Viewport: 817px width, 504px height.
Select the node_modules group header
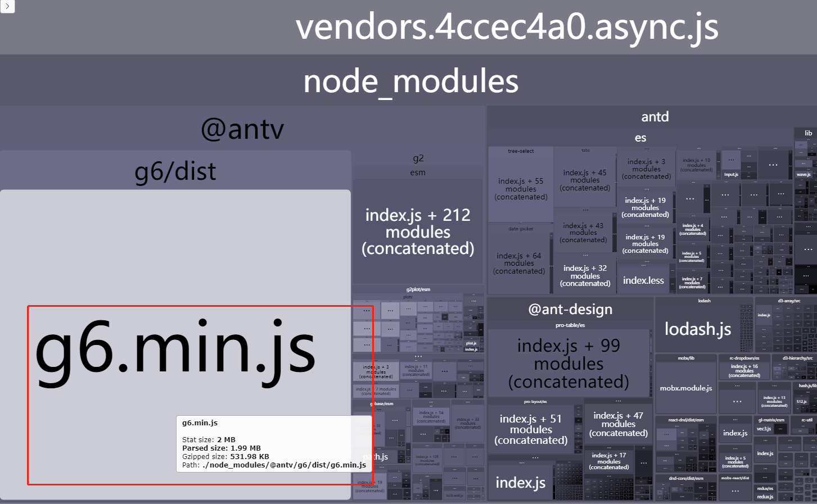click(408, 80)
